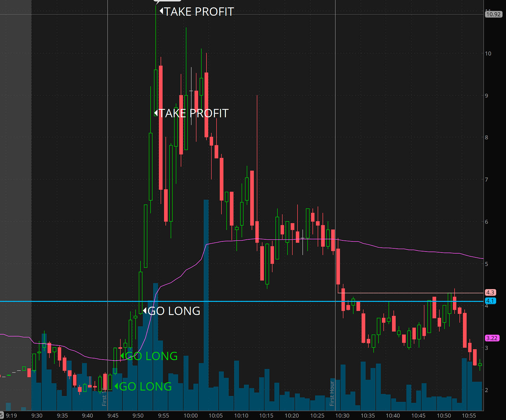Click the 9 value on the price axis
The image size is (506, 420).
click(487, 96)
